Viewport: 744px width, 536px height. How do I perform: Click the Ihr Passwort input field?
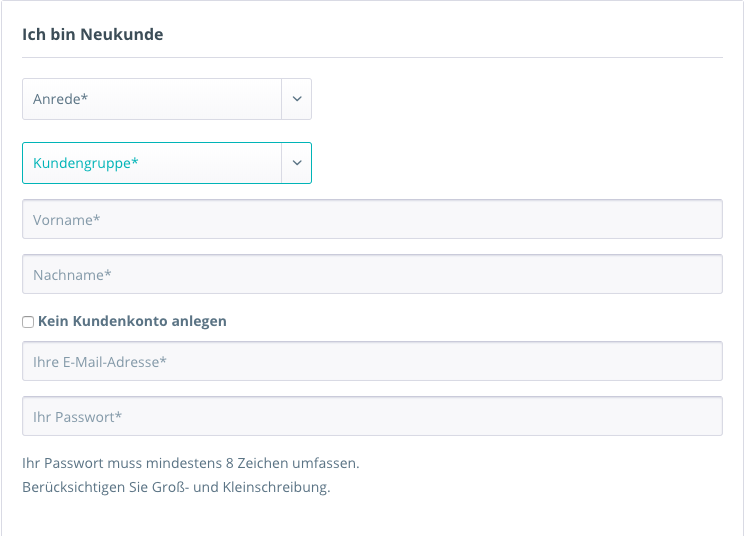[x=372, y=416]
